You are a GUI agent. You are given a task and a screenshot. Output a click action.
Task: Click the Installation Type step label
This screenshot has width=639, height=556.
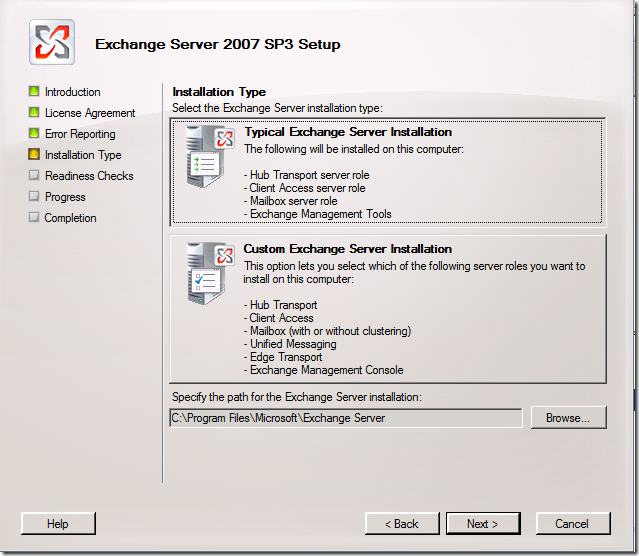tap(83, 155)
